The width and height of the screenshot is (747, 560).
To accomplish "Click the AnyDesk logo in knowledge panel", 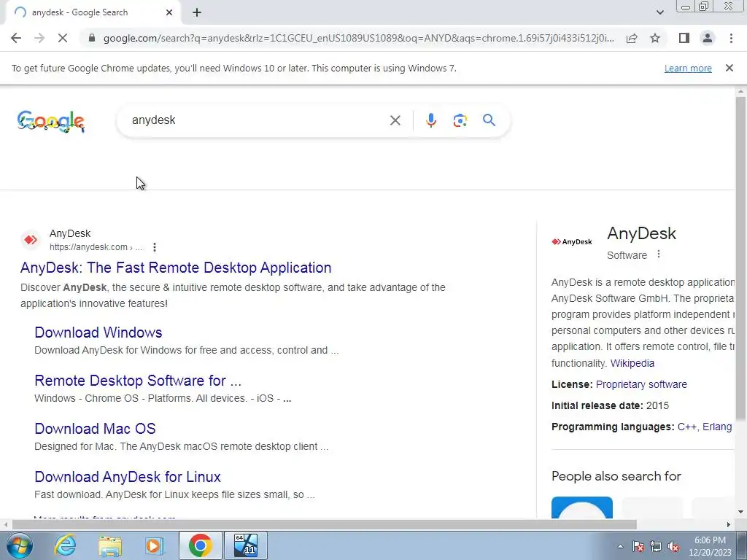I will (x=572, y=242).
